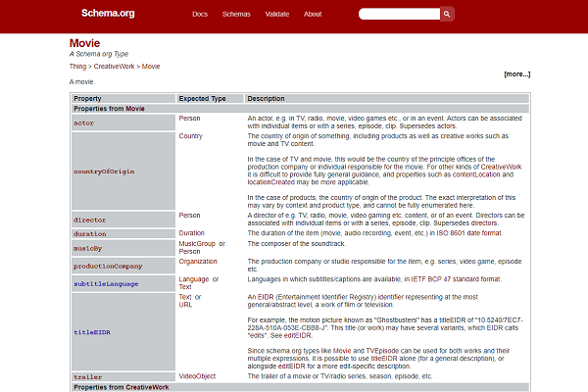Click the Movie breadcrumb link

pos(151,67)
